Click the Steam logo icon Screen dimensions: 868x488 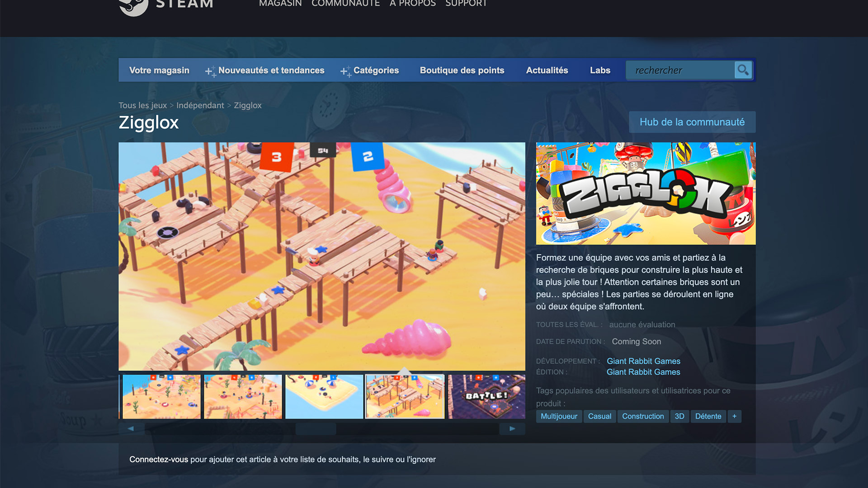pyautogui.click(x=133, y=6)
